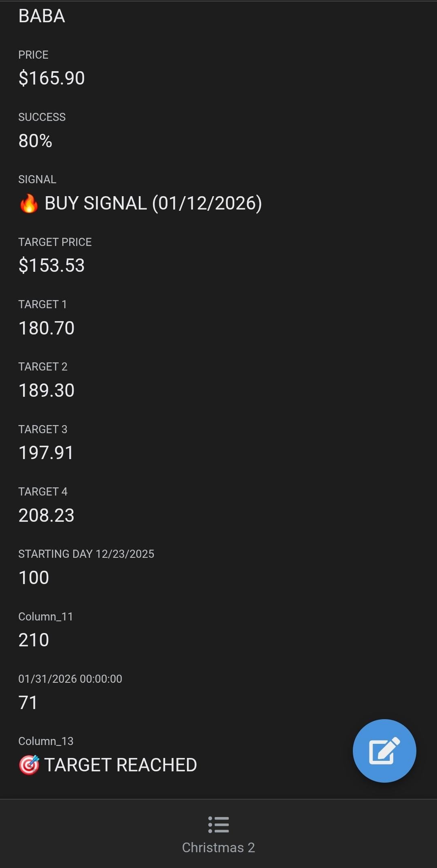
Task: Select the Target 2 value 189.30
Action: 47,390
